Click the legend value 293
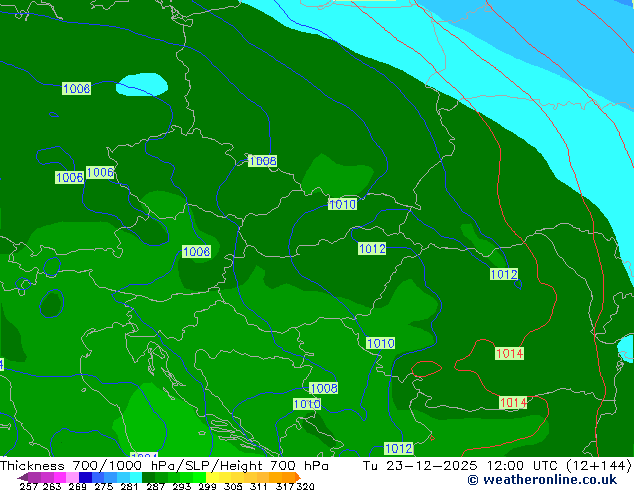634x490 pixels. (182, 486)
